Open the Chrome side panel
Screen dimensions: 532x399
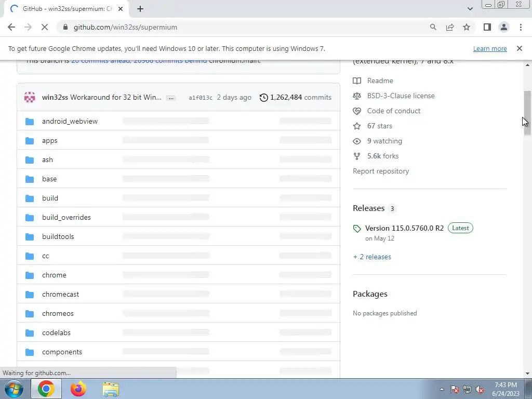[487, 27]
